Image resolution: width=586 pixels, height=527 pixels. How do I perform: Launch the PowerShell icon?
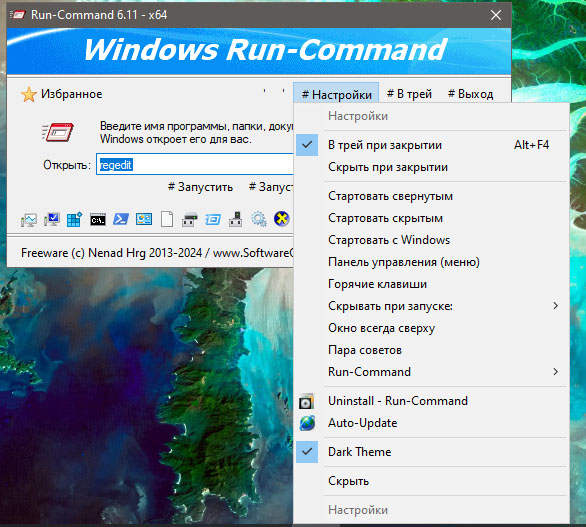121,219
